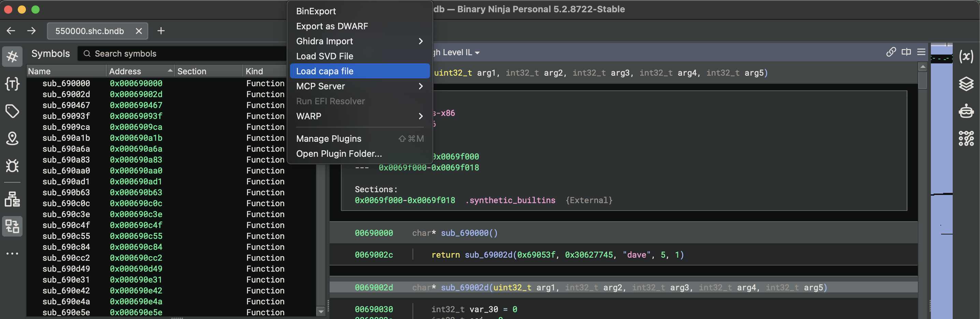980x319 pixels.
Task: Click sub_690000() function name in code
Action: point(469,233)
